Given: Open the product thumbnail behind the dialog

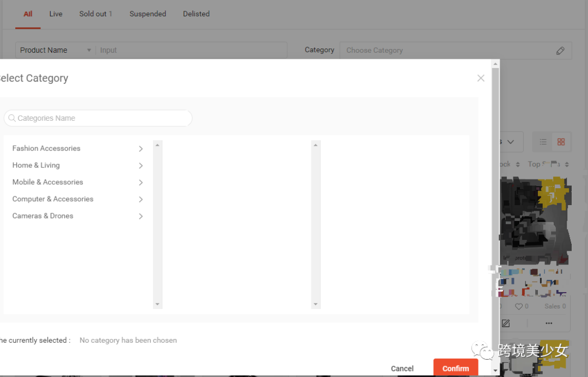Looking at the screenshot, I should pyautogui.click(x=536, y=221).
